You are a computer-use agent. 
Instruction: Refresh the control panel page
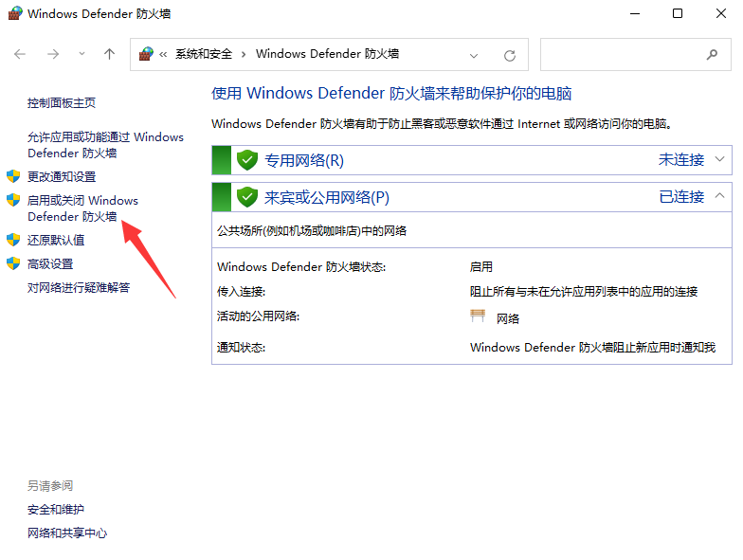click(510, 55)
